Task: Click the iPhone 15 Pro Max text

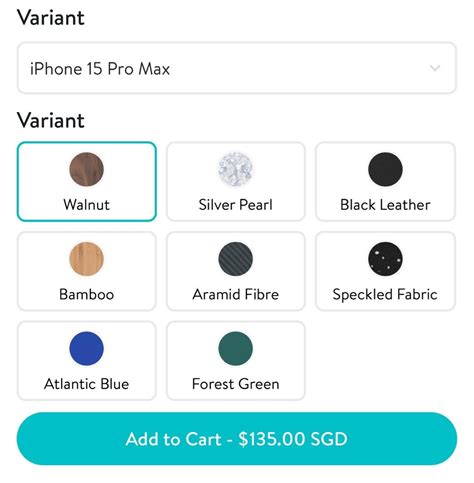Action: pyautogui.click(x=100, y=69)
